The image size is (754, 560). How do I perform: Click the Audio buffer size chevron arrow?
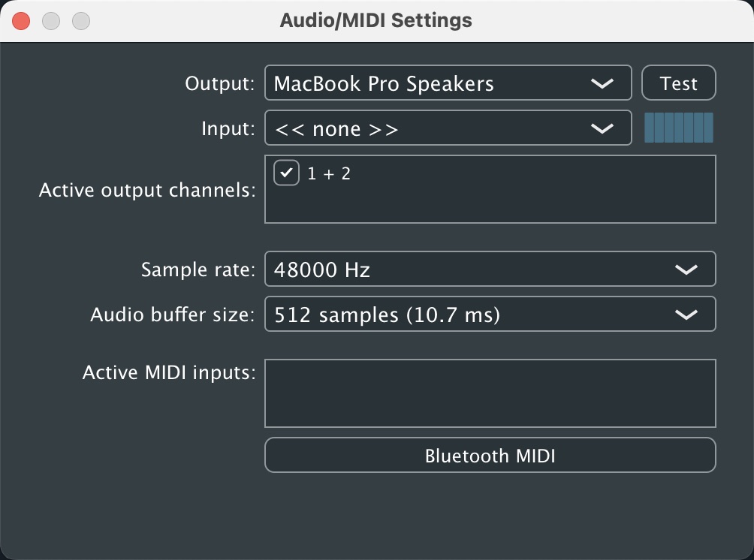[x=686, y=315]
